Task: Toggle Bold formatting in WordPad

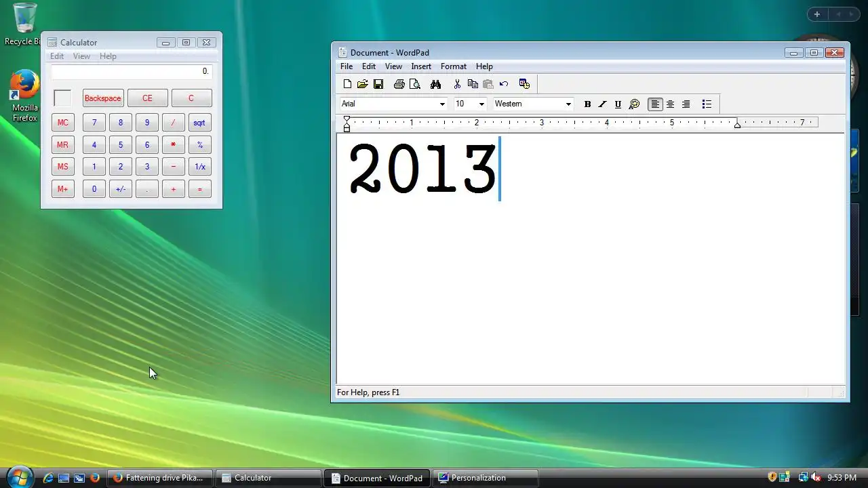Action: pyautogui.click(x=587, y=104)
